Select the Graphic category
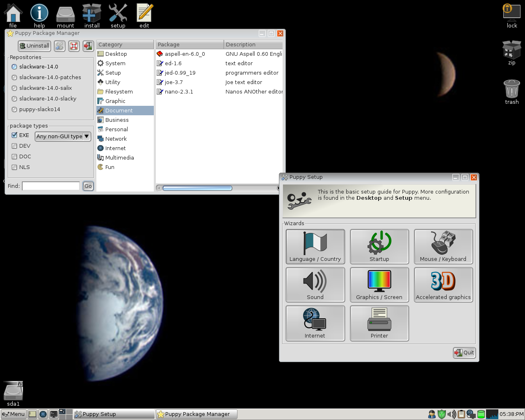The width and height of the screenshot is (525, 420). click(x=125, y=101)
